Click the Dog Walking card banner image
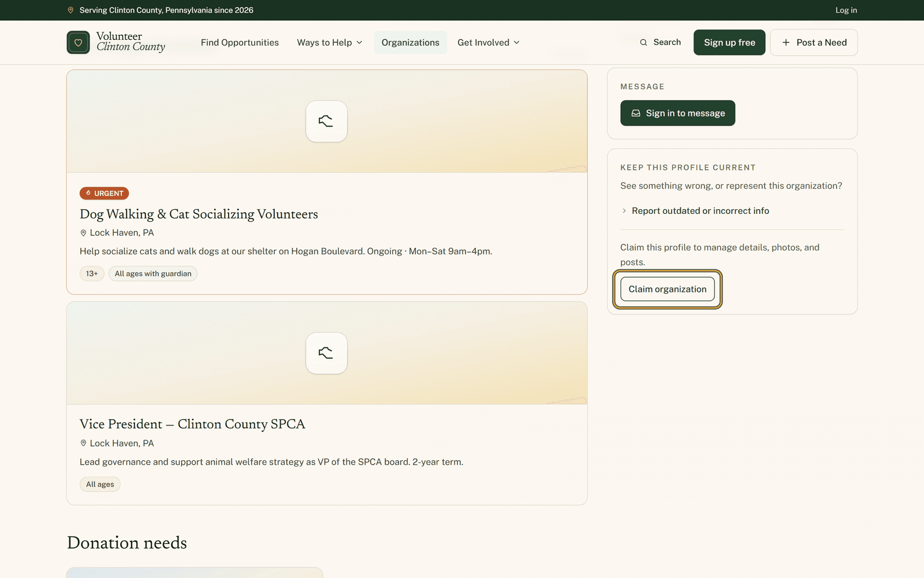Screen dimensions: 924x578 pyautogui.click(x=327, y=121)
